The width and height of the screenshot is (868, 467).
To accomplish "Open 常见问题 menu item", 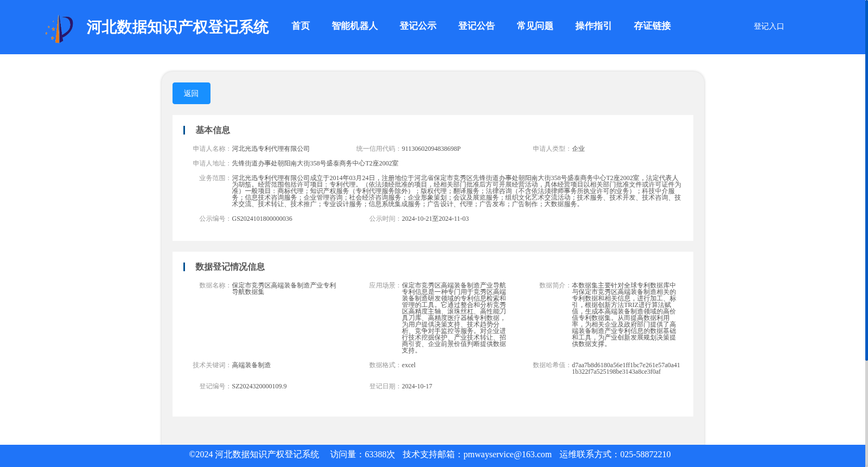I will coord(535,26).
